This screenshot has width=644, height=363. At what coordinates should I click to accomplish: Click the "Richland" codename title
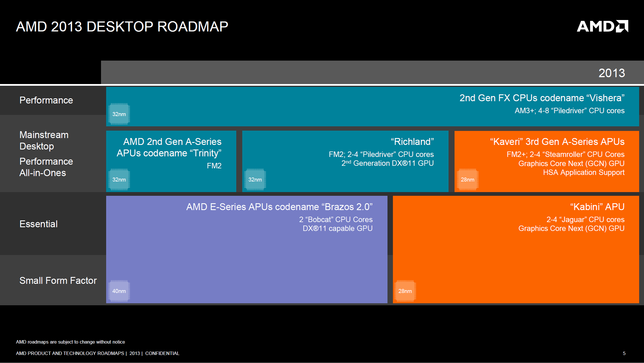pyautogui.click(x=412, y=142)
